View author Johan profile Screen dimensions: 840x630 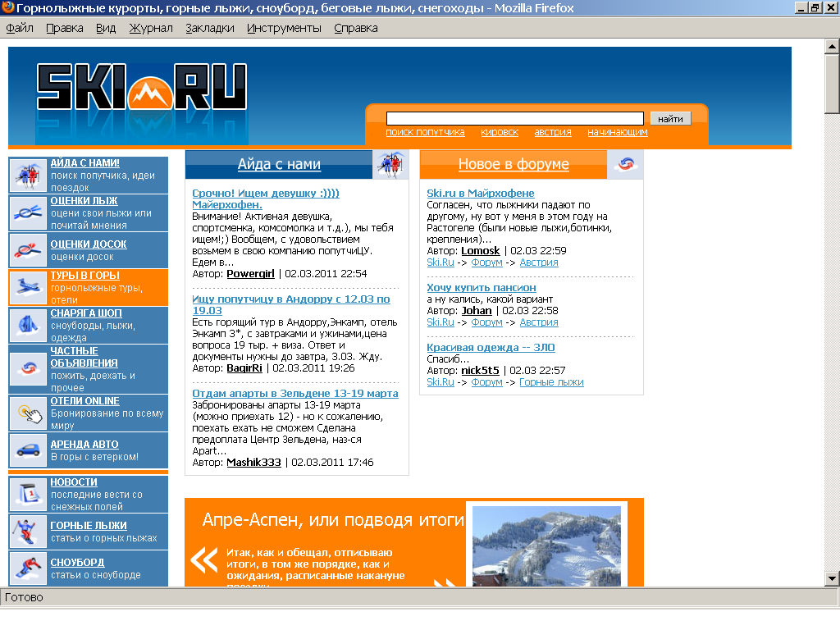pos(477,311)
